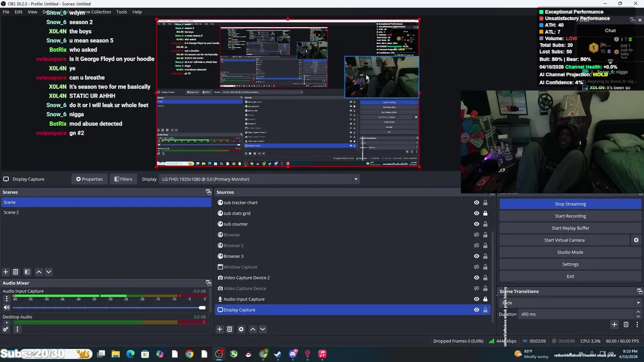The width and height of the screenshot is (644, 362).
Task: Click the Exit button in Controls
Action: 571,277
